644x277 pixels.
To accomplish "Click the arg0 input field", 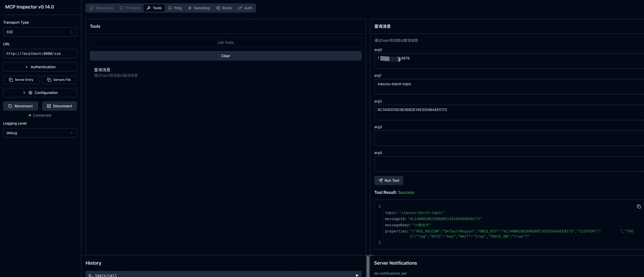I will click(x=509, y=61).
